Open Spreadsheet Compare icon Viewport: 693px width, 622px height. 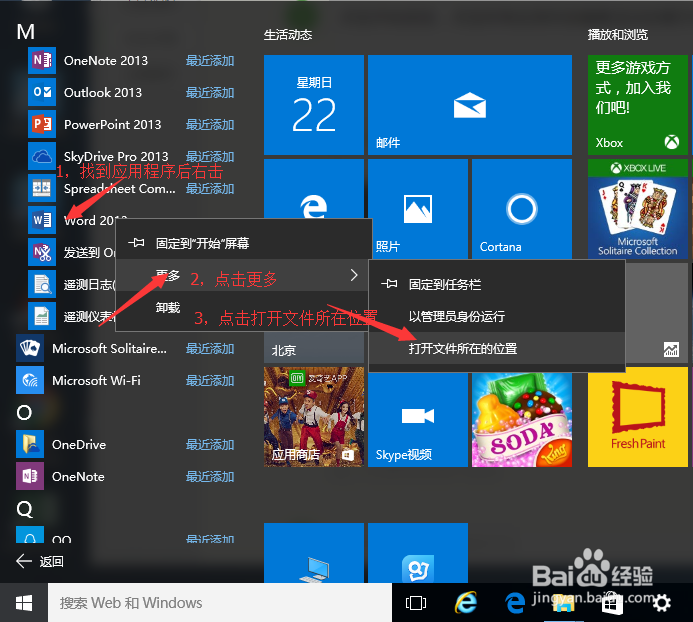[x=42, y=188]
